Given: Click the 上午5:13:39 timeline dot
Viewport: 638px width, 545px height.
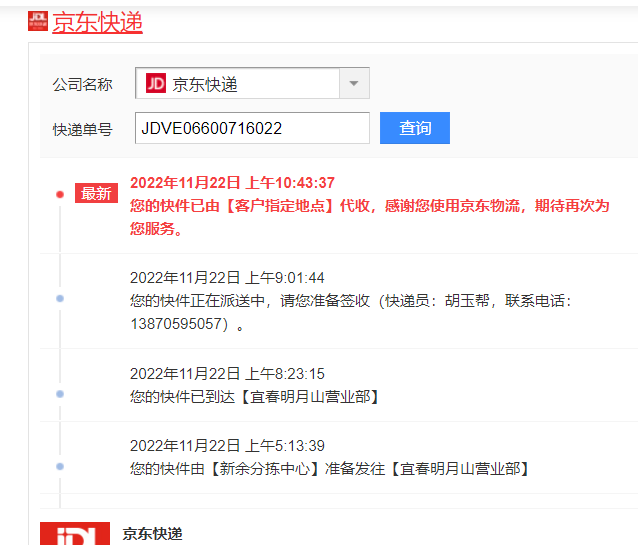Looking at the screenshot, I should click(60, 466).
